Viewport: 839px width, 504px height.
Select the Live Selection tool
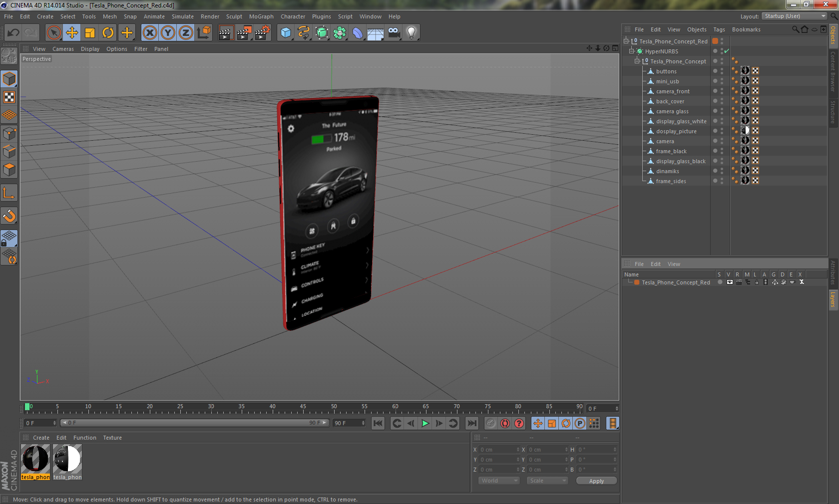[x=54, y=33]
